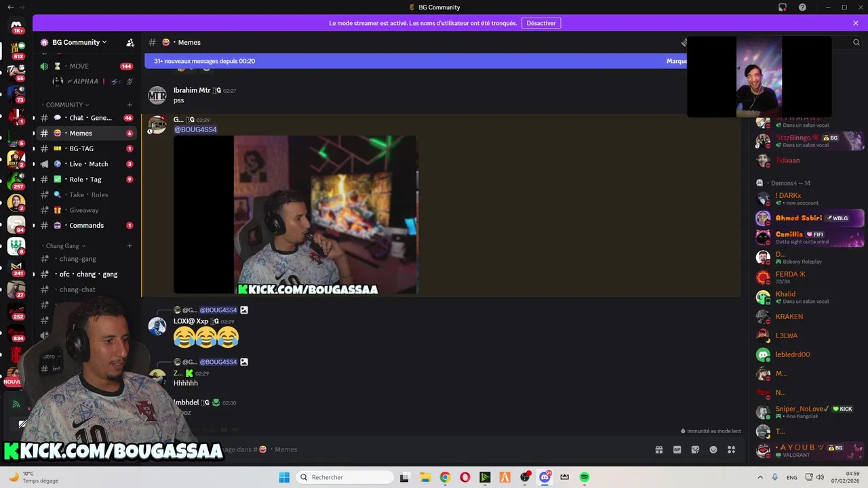
Task: Click Ibrahim Mtr's username
Action: (192, 90)
